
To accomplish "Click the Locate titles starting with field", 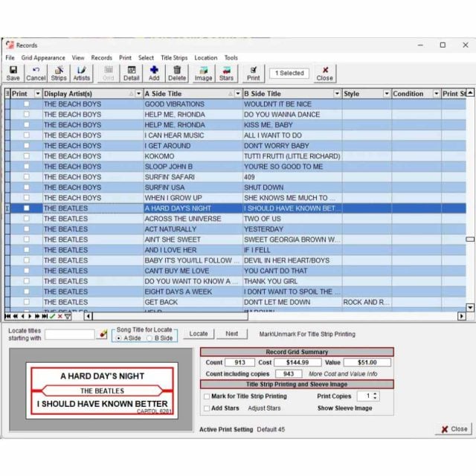I will point(69,335).
